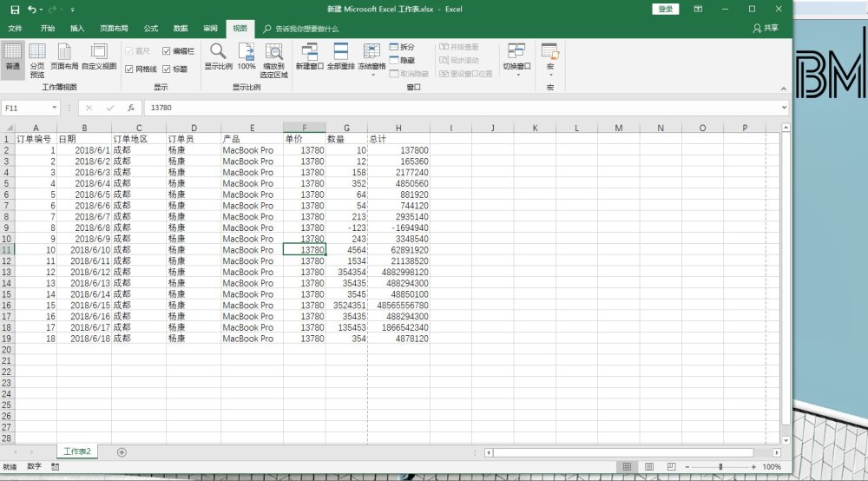Image resolution: width=868 pixels, height=481 pixels.
Task: Click the 分页预览 (Page Break Preview) icon
Action: tap(37, 58)
